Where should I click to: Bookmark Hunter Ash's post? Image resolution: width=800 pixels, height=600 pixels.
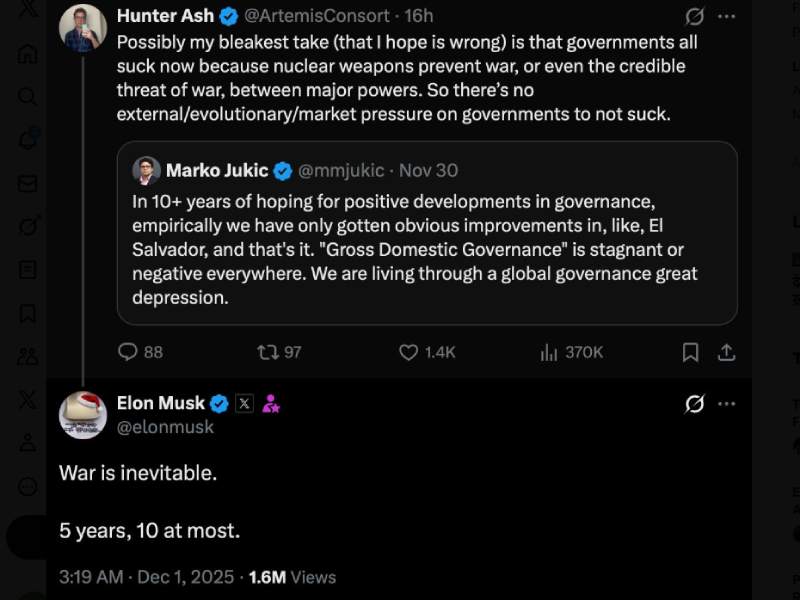690,352
